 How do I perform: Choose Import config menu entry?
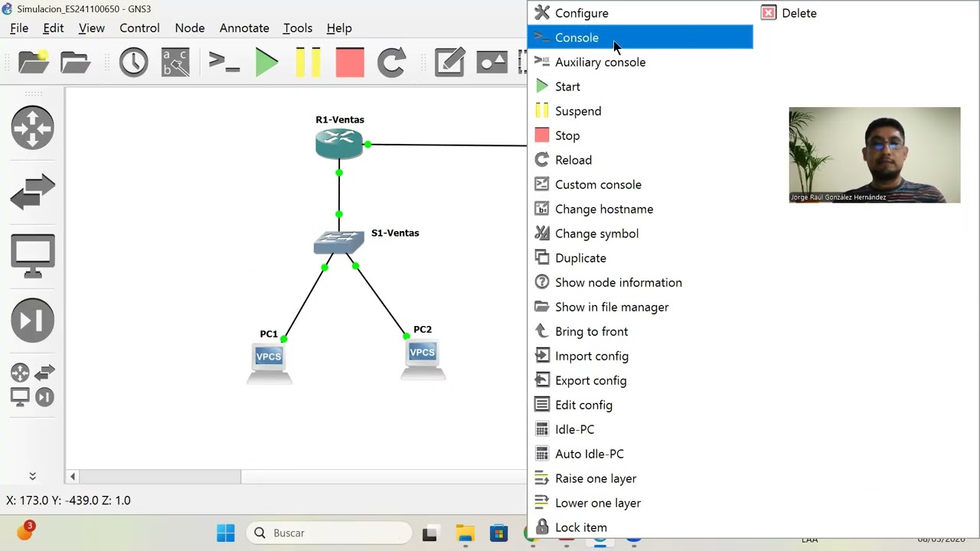(x=640, y=356)
